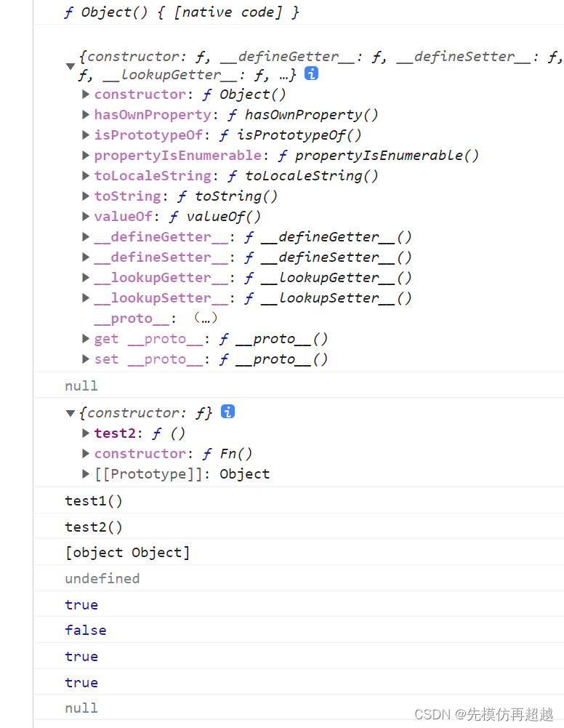The image size is (564, 728).
Task: Select the undefined log line
Action: 102,578
